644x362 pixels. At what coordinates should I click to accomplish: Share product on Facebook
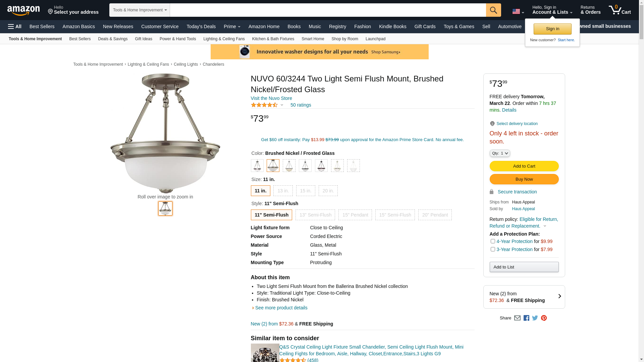point(526,318)
